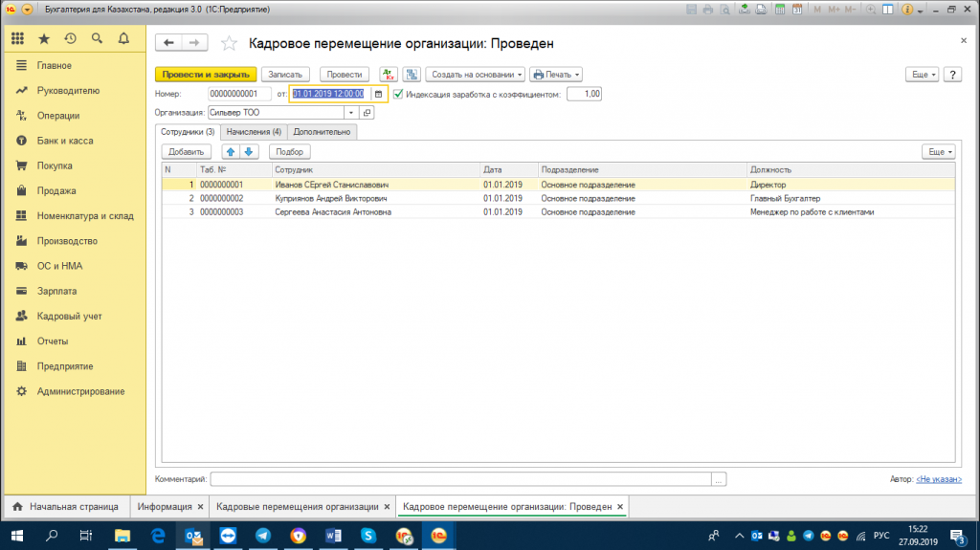Expand the Создать на основании dropdown
The height and width of the screenshot is (550, 980).
(476, 75)
